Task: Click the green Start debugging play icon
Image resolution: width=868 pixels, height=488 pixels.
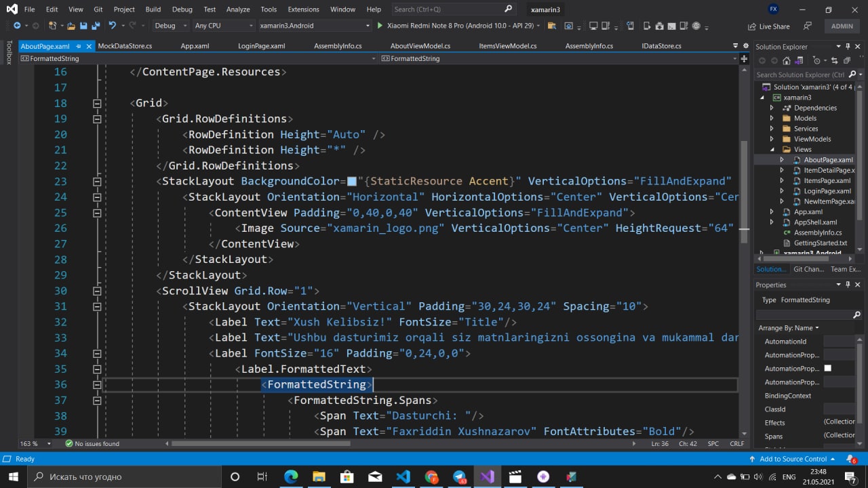Action: click(x=379, y=26)
